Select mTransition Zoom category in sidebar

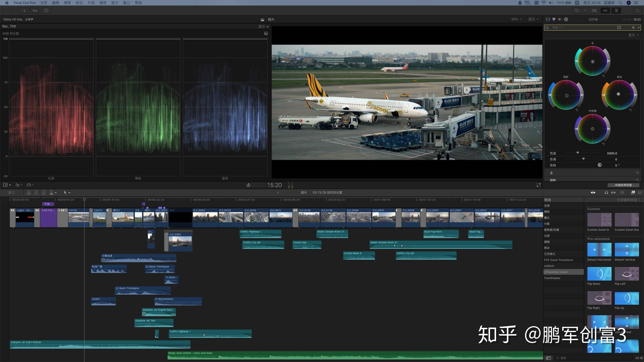pos(556,272)
